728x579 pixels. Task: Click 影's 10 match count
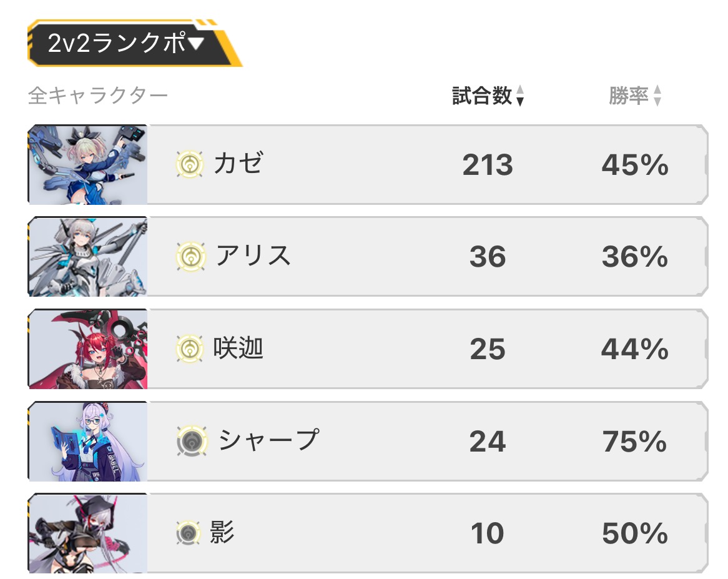[487, 533]
